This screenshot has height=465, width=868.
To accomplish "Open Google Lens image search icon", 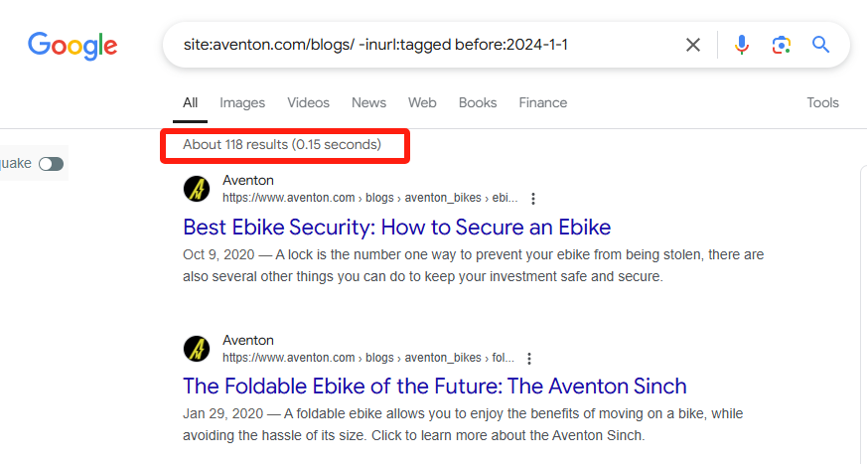I will [781, 45].
